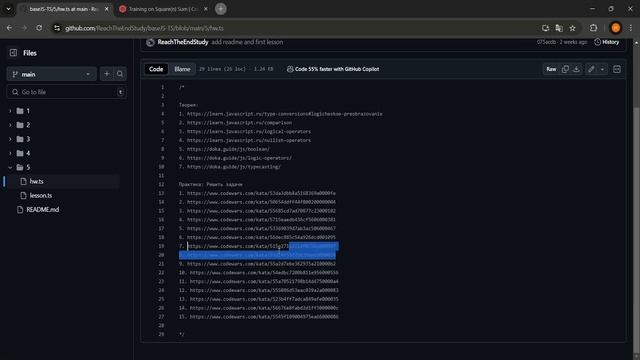Image resolution: width=640 pixels, height=360 pixels.
Task: Switch to the Blame tab
Action: click(182, 69)
